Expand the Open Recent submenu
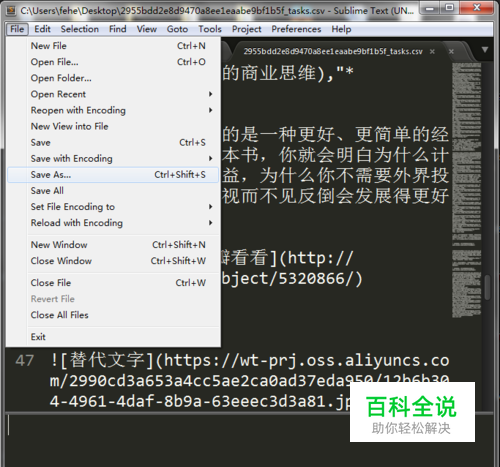The width and height of the screenshot is (500, 467). pyautogui.click(x=113, y=94)
